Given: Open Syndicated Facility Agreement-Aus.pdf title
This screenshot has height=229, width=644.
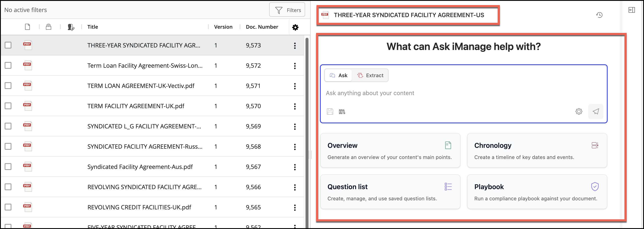Looking at the screenshot, I should click(140, 167).
